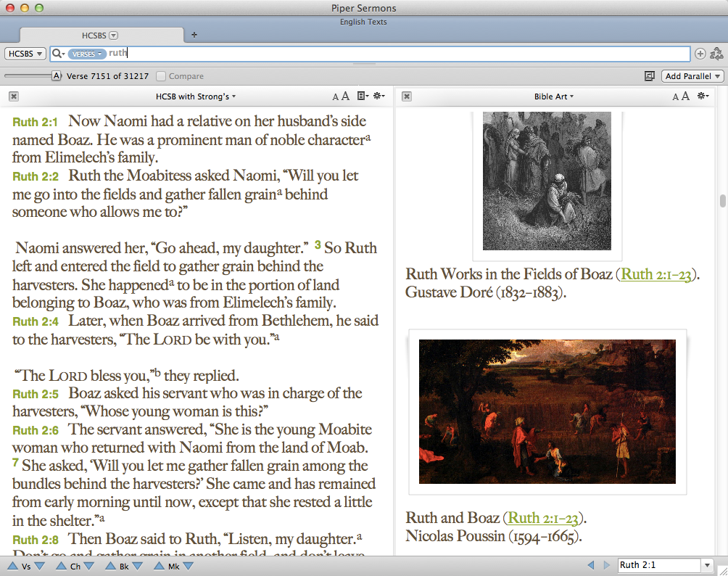This screenshot has width=728, height=576.
Task: Open the HCSBS tab dropdown arrow
Action: pos(113,36)
